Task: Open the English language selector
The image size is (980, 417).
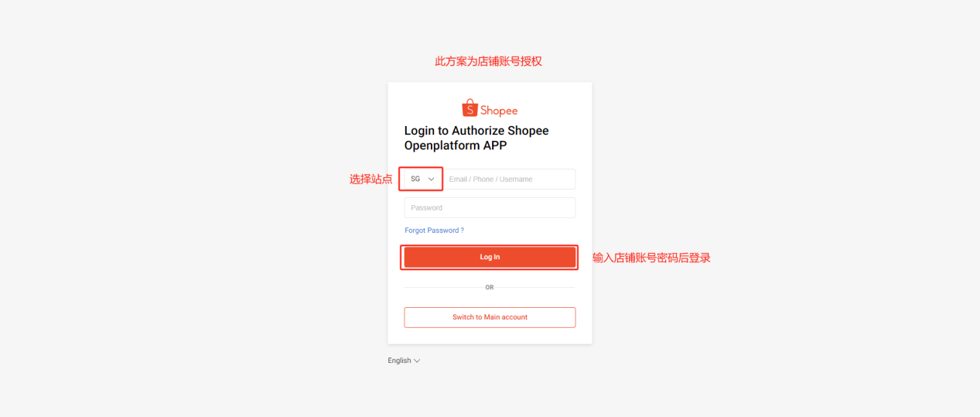Action: tap(404, 361)
